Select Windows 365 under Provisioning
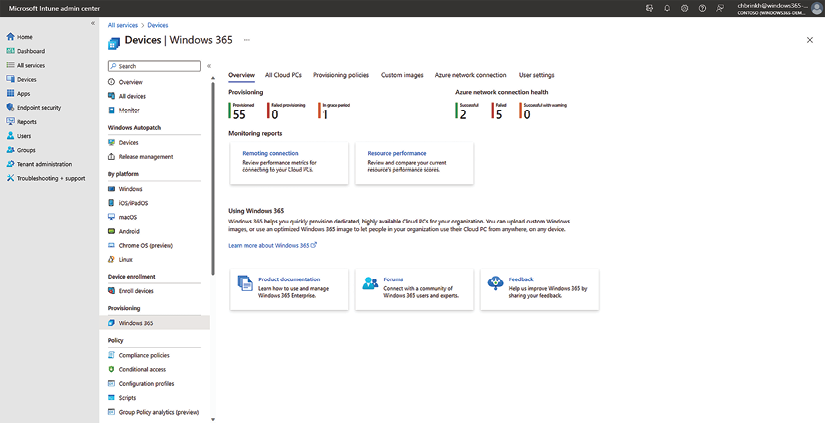The height and width of the screenshot is (423, 825). tap(154, 323)
